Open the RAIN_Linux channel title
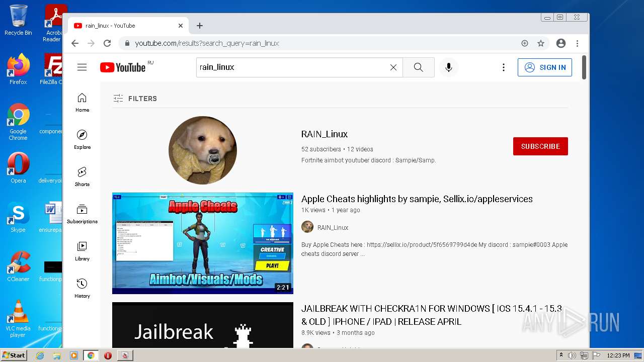The image size is (644, 362). (325, 134)
